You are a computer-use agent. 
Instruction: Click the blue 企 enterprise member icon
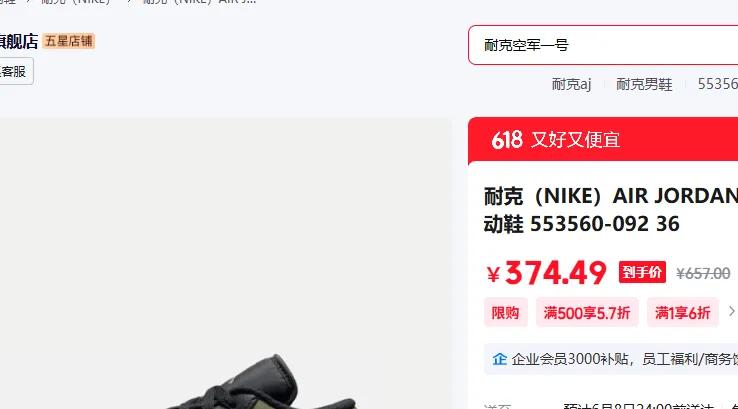click(x=499, y=359)
